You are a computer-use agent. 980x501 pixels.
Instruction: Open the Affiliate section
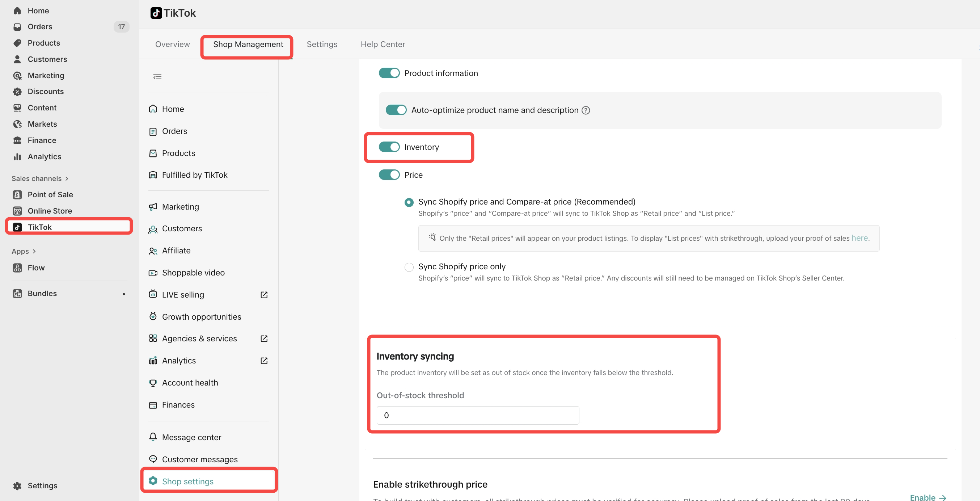point(176,251)
